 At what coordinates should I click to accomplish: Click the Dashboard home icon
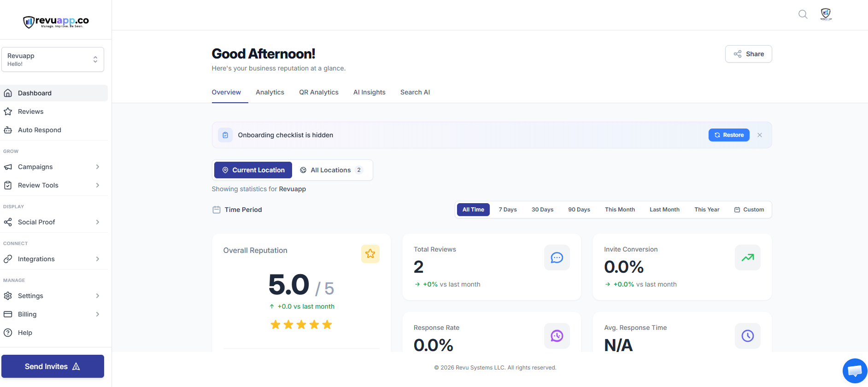point(8,93)
